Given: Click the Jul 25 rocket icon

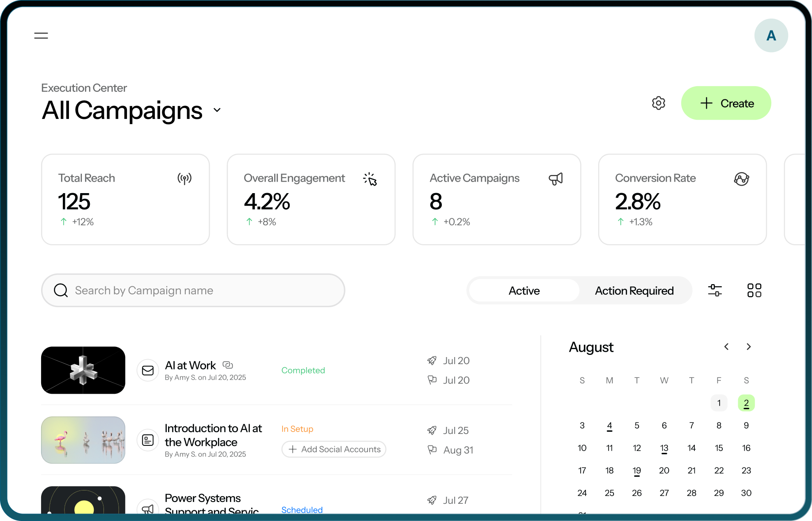Looking at the screenshot, I should pos(432,430).
